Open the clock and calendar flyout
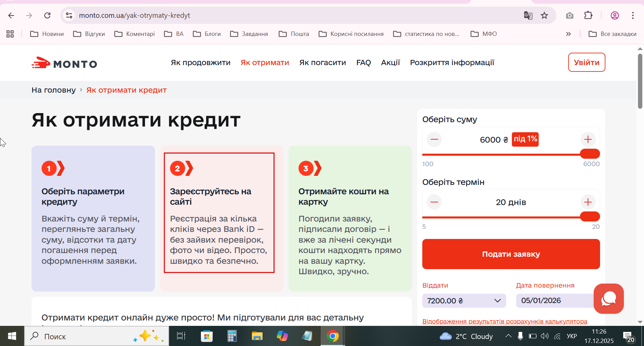The image size is (644, 346). [x=599, y=336]
